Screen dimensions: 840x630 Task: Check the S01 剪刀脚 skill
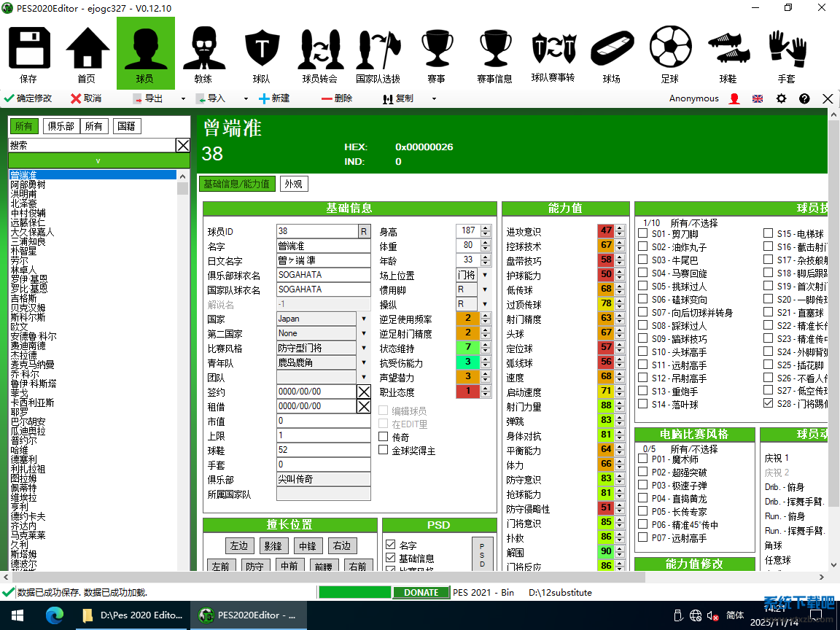(x=643, y=233)
